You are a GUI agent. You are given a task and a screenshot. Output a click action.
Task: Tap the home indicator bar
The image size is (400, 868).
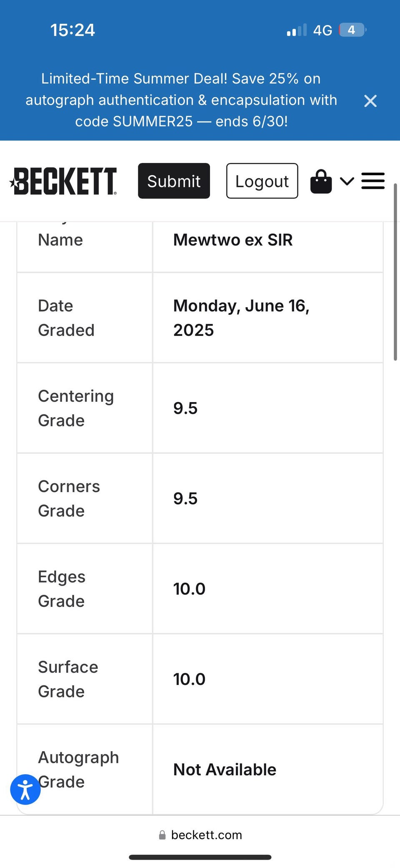pyautogui.click(x=200, y=857)
